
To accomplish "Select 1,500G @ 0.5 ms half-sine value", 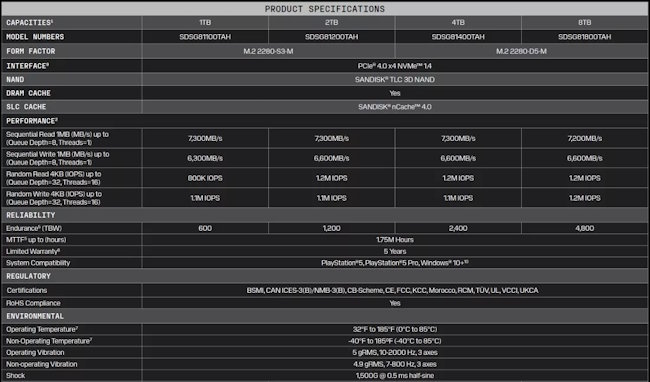I will tap(395, 376).
